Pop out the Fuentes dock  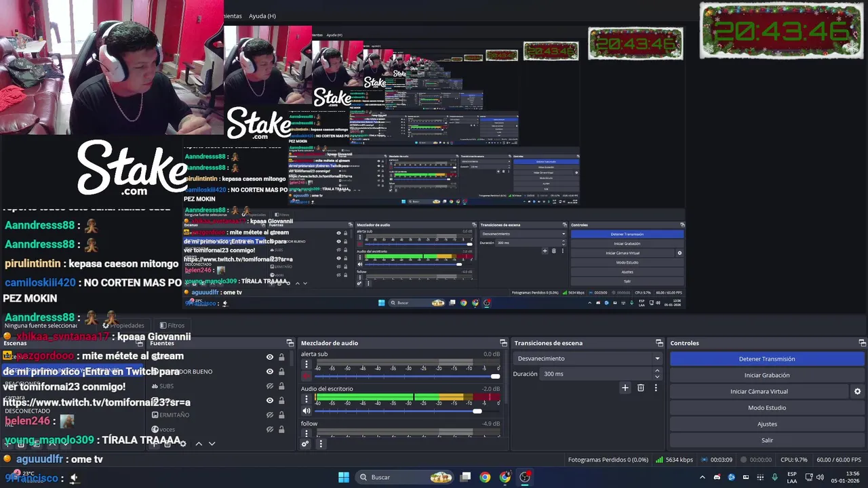pyautogui.click(x=290, y=343)
